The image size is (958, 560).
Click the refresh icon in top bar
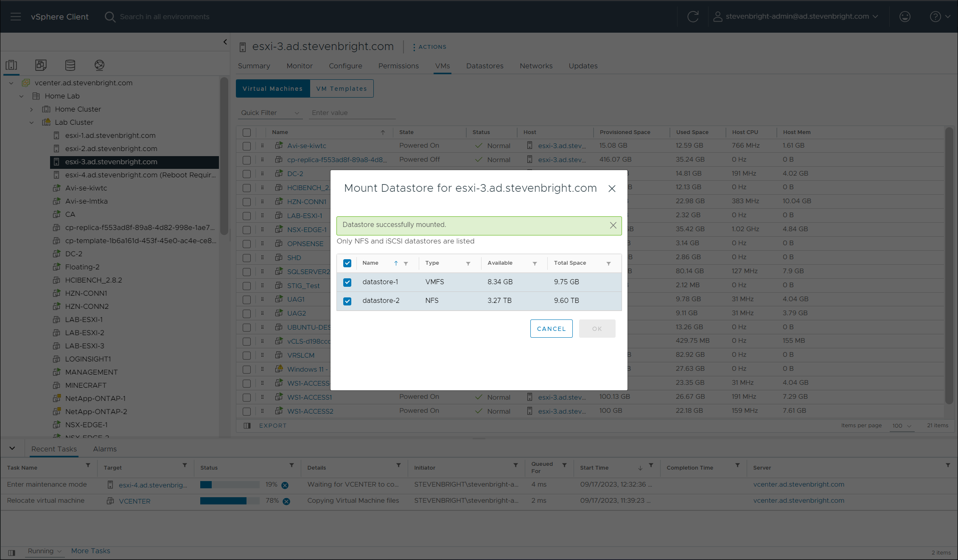click(x=693, y=17)
